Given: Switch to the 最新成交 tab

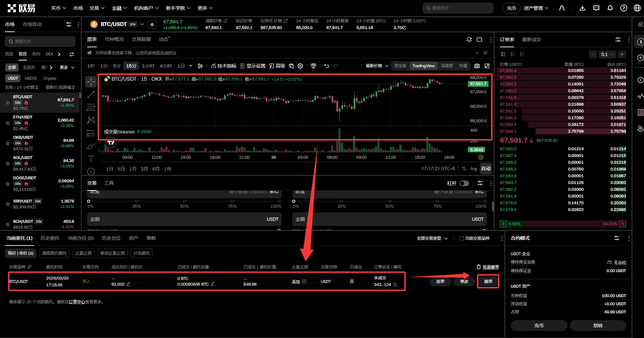Looking at the screenshot, I should click(531, 40).
